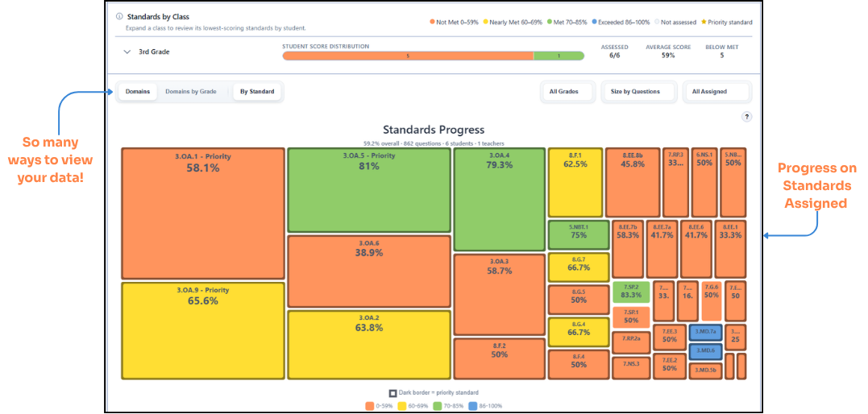Collapse the 3rd Grade class row
The image size is (868, 414).
pyautogui.click(x=127, y=52)
